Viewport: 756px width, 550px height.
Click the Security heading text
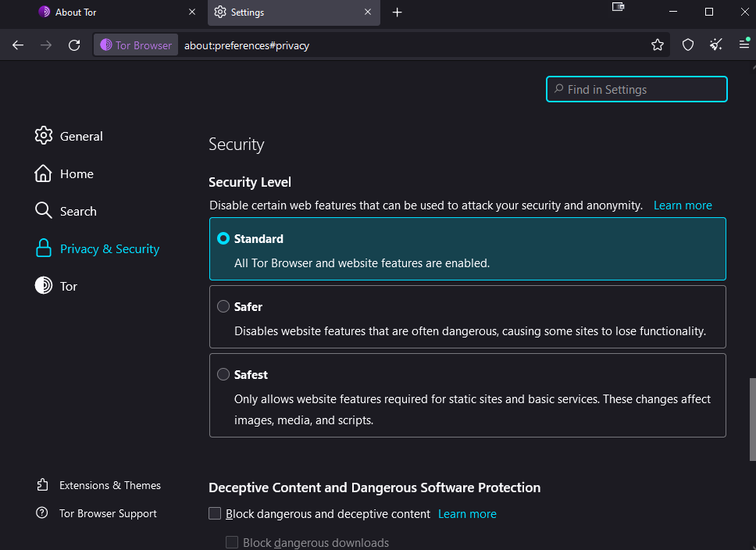click(x=236, y=145)
